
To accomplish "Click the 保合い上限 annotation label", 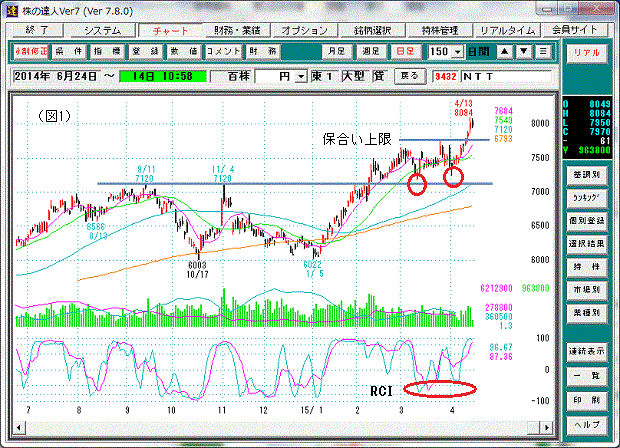I will [357, 139].
